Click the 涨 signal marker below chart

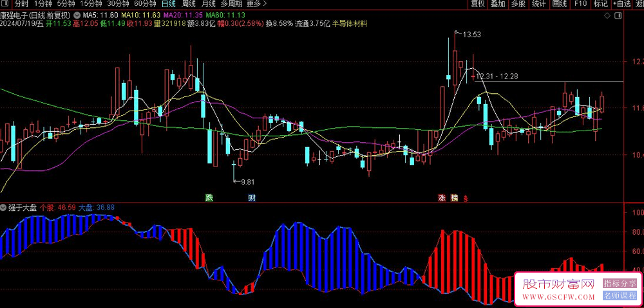[x=442, y=198]
